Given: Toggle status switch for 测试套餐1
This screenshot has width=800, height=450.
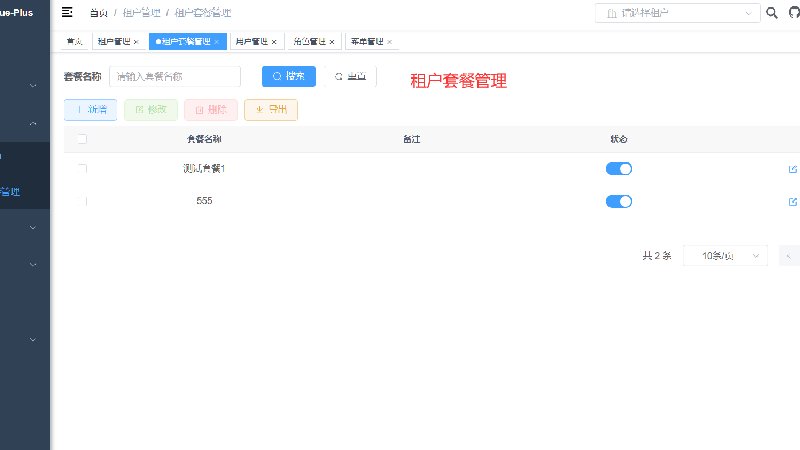Looking at the screenshot, I should click(x=619, y=169).
